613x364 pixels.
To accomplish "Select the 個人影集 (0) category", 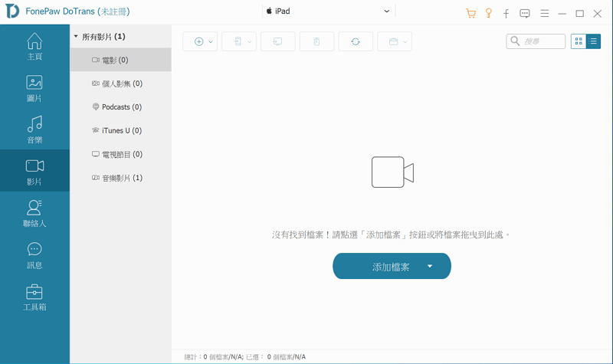I will (121, 84).
